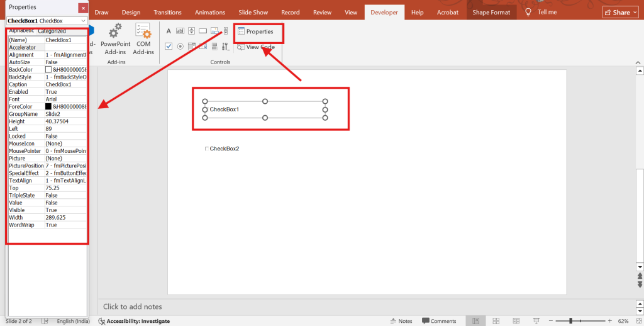The width and height of the screenshot is (644, 326).
Task: Tick the CheckBox2 box on slide
Action: click(x=206, y=149)
